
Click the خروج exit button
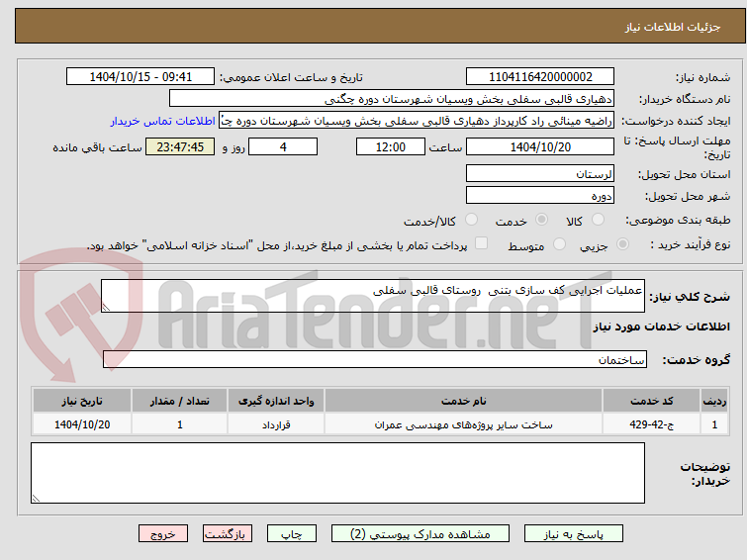tap(163, 534)
